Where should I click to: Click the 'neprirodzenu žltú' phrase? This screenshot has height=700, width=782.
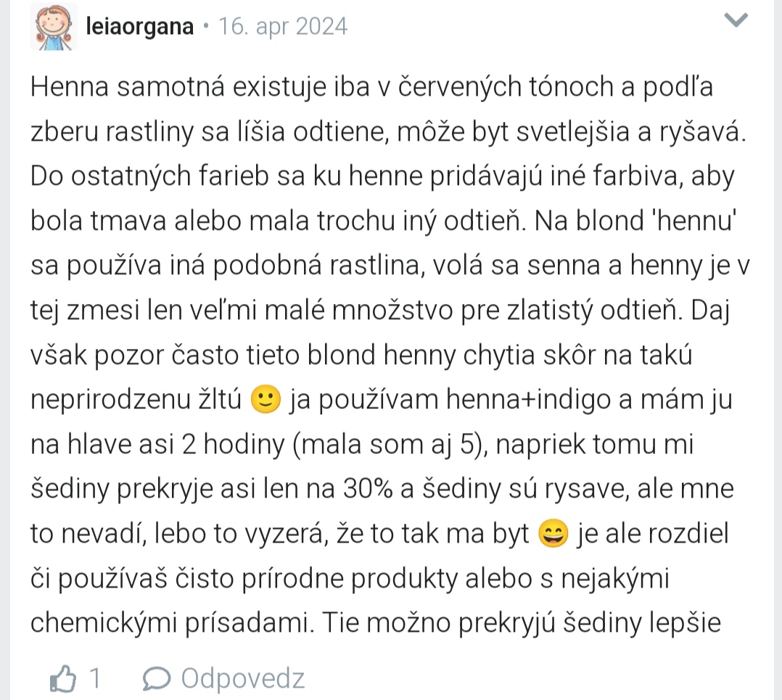135,400
